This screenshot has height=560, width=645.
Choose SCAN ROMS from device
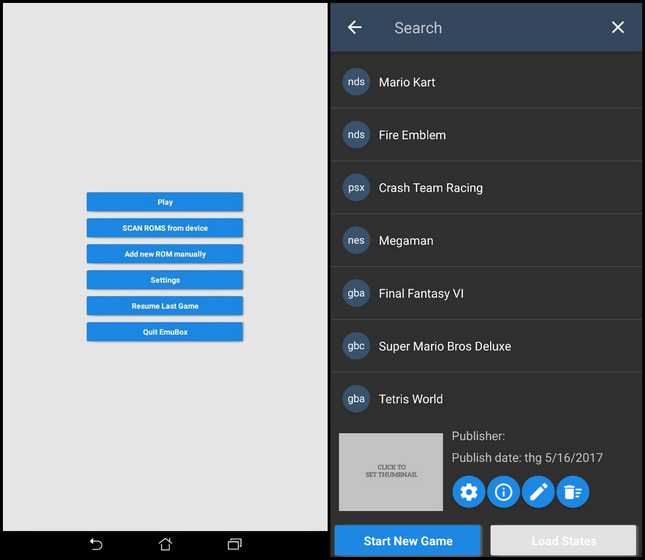click(x=165, y=228)
